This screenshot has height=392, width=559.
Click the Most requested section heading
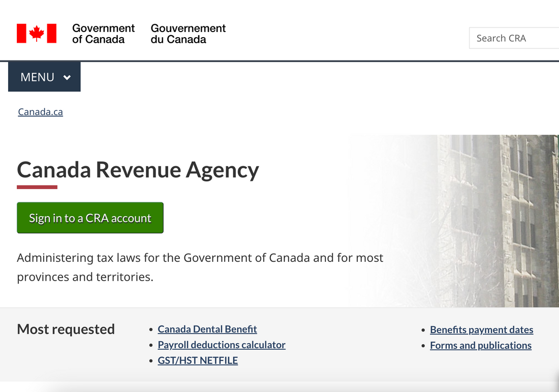(x=66, y=329)
